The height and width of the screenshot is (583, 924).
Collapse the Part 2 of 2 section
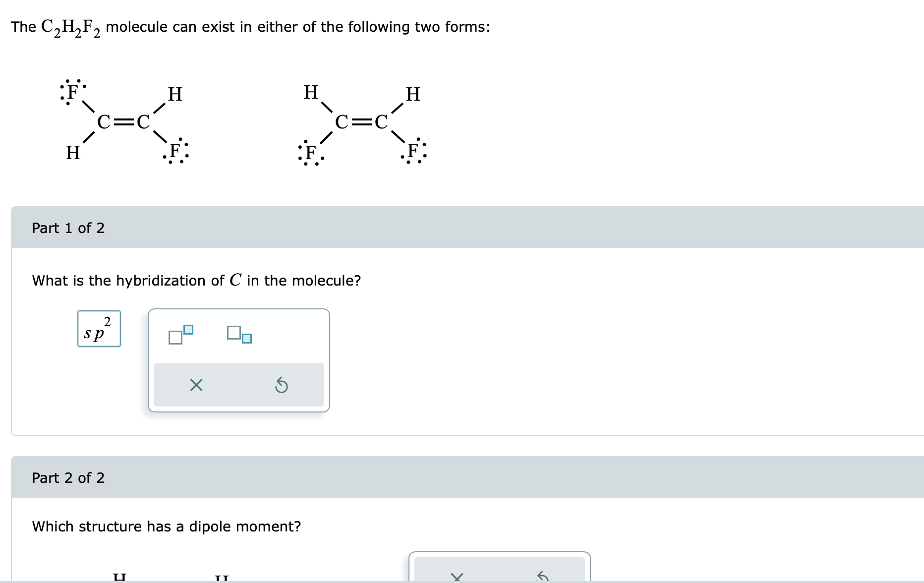click(69, 477)
